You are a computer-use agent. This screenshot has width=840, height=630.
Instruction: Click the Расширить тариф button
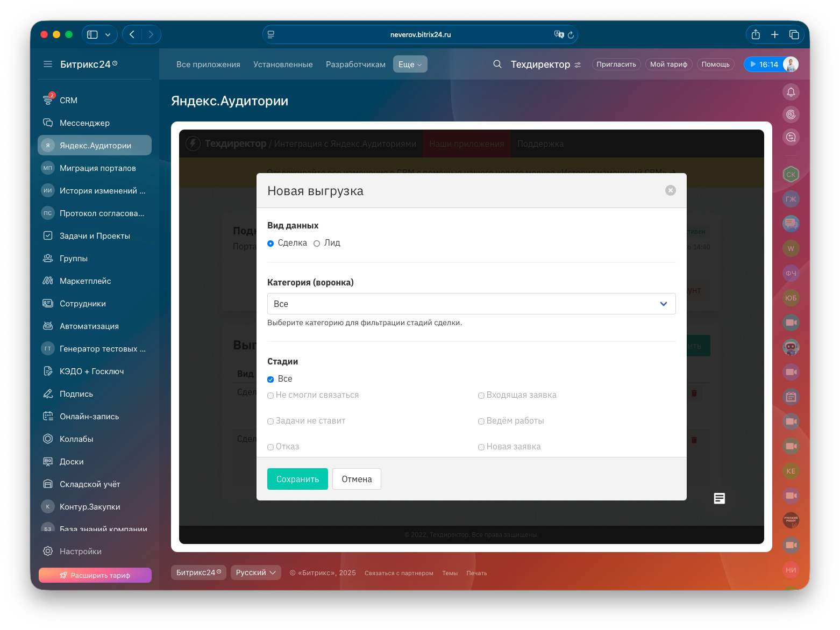95,575
